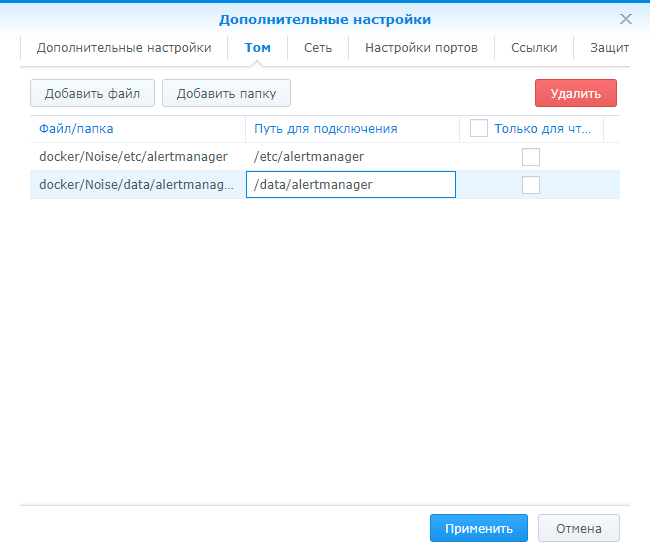Screen dimensions: 650x550
Task: Go to the Настройки портов tab
Action: pos(421,48)
